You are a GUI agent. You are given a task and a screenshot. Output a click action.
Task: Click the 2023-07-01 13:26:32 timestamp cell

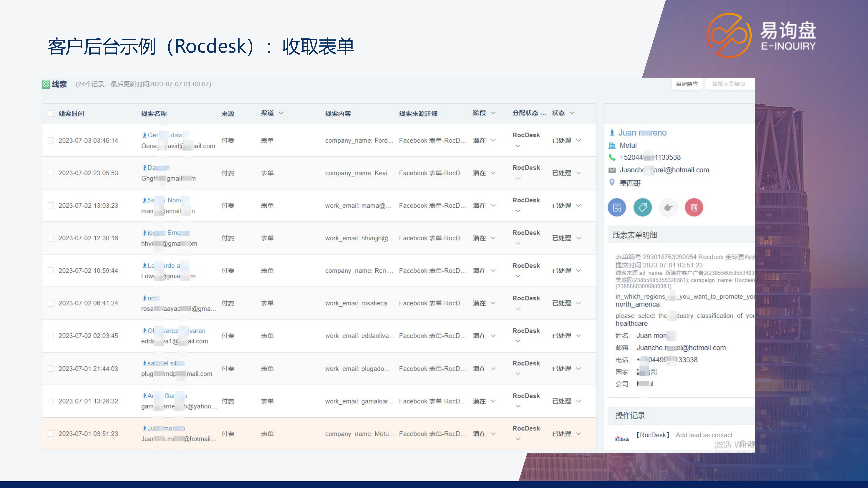coord(88,401)
